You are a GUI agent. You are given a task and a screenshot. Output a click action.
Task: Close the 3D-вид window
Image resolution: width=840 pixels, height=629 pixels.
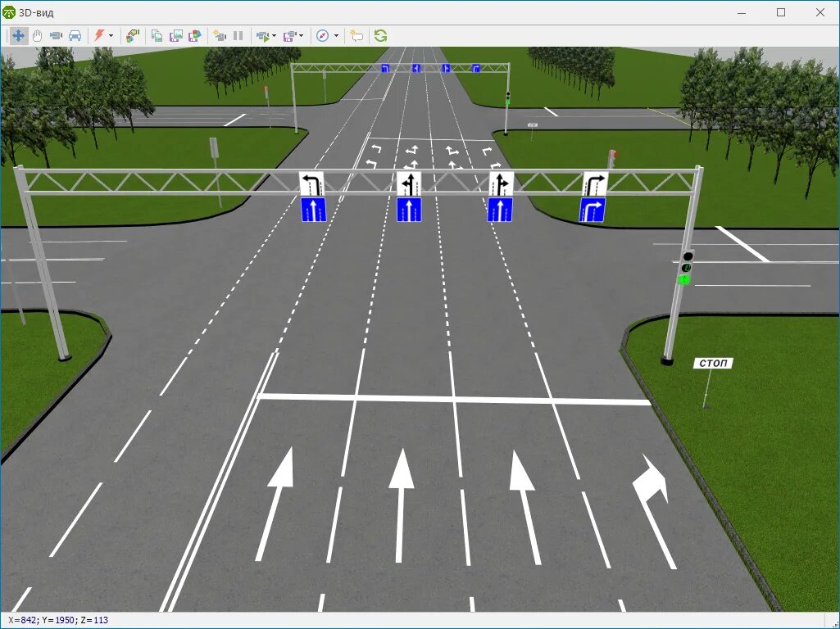(x=820, y=12)
